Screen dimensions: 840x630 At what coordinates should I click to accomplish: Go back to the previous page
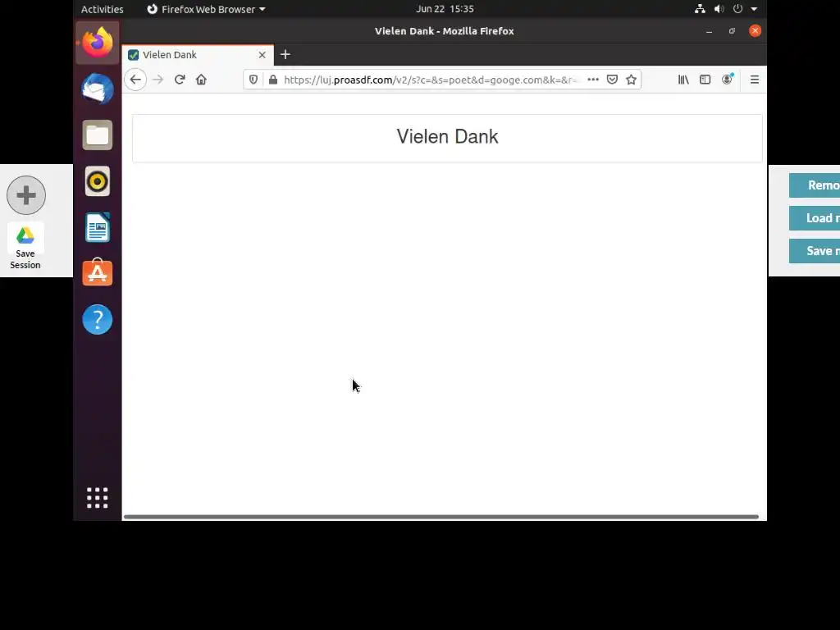coord(135,80)
